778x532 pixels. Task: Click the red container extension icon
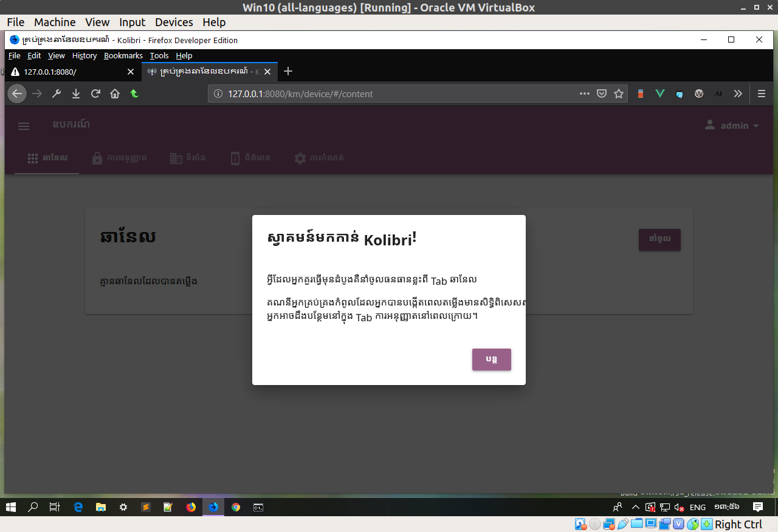point(640,94)
